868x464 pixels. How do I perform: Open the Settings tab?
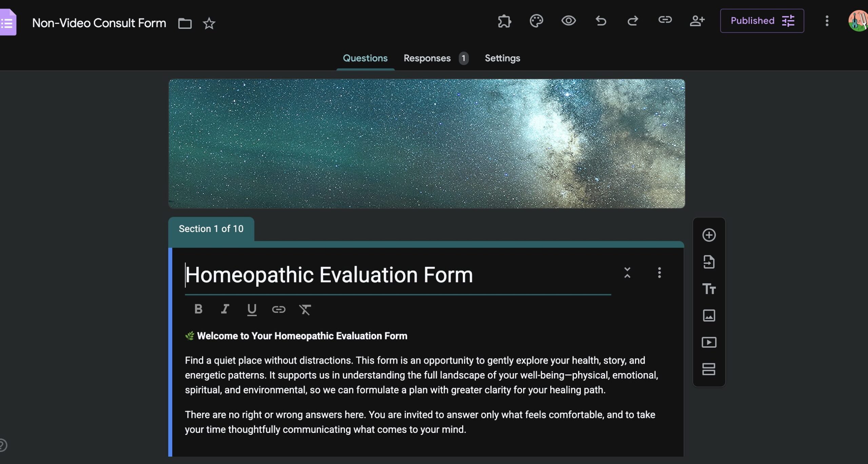[502, 58]
